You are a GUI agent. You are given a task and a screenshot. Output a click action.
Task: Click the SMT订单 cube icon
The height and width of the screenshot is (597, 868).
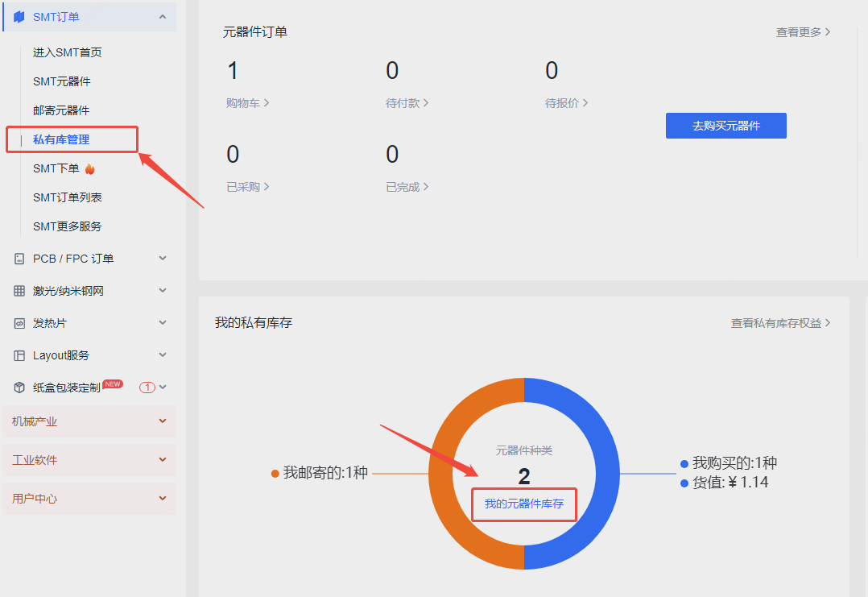pyautogui.click(x=19, y=17)
